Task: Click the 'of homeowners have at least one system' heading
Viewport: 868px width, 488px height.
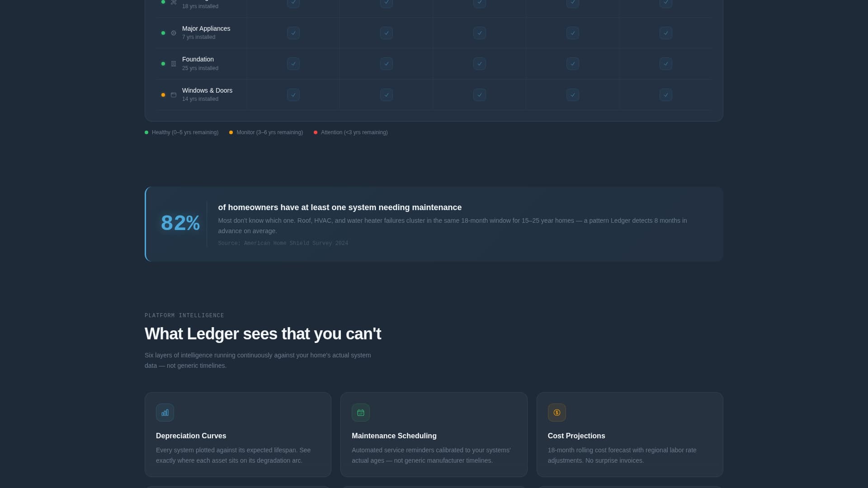Action: tap(340, 207)
